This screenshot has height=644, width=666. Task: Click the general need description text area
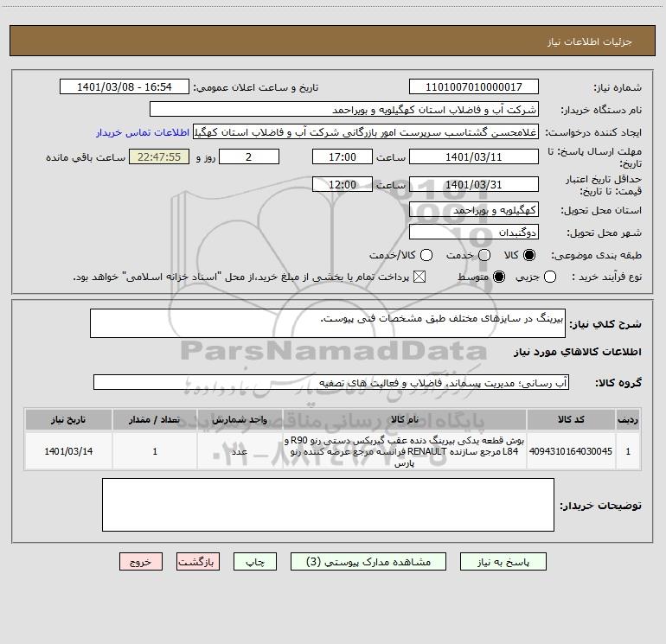[x=328, y=323]
